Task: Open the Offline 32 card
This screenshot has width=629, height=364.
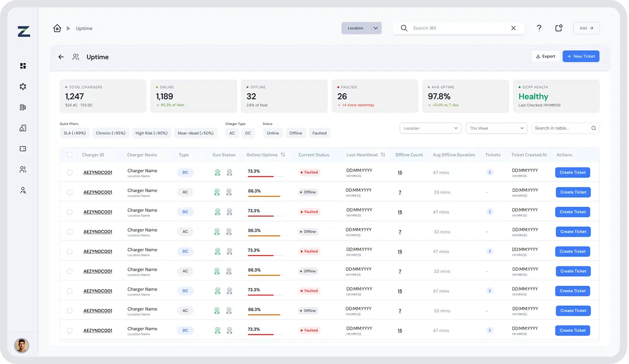Action: click(284, 96)
